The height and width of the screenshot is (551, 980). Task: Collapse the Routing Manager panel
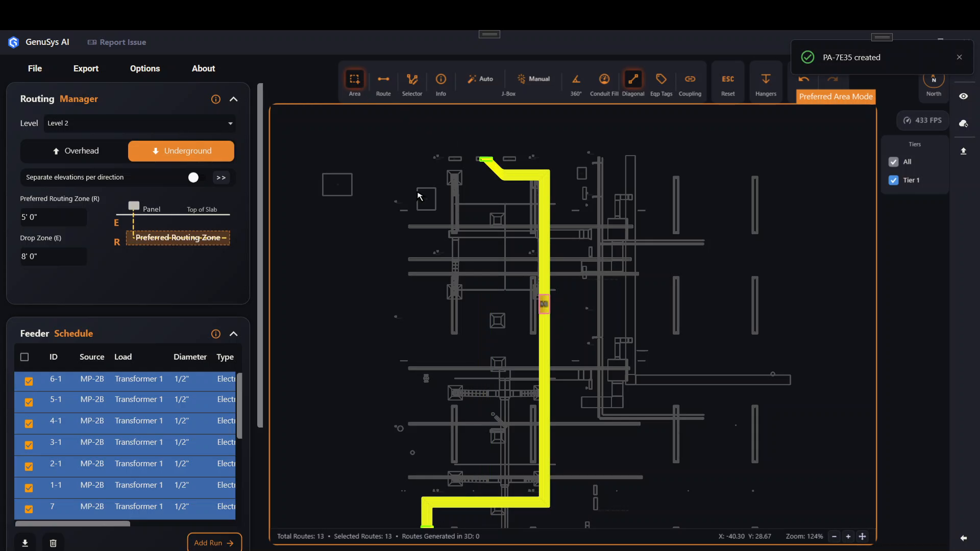point(234,99)
